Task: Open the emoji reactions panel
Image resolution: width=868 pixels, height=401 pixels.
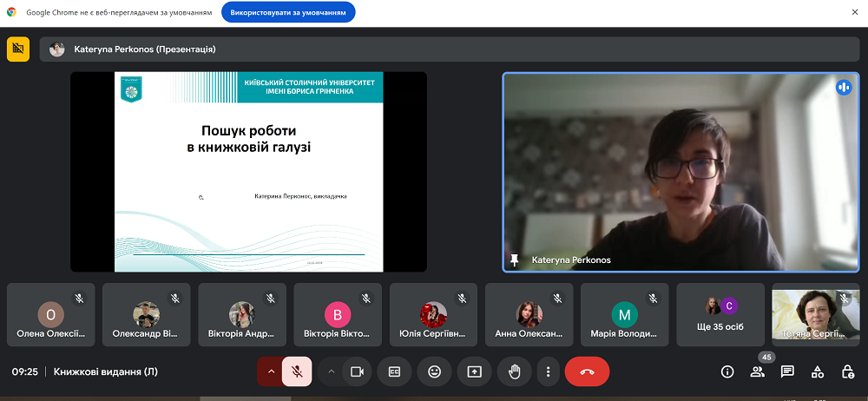Action: 435,371
